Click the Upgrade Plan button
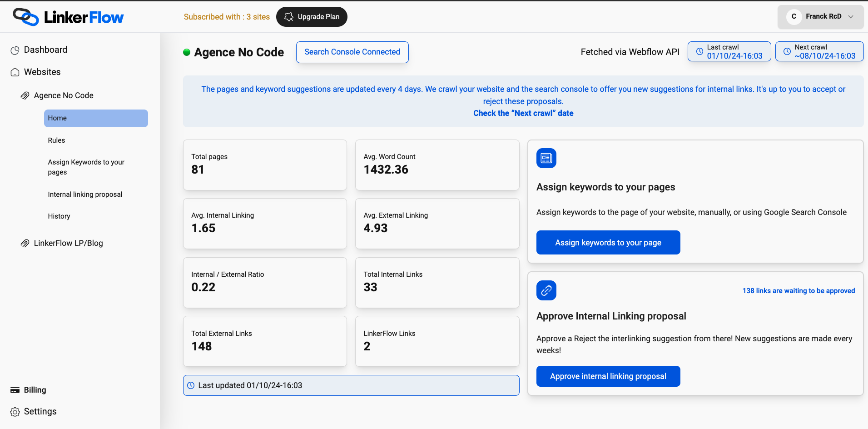The image size is (868, 429). click(312, 17)
